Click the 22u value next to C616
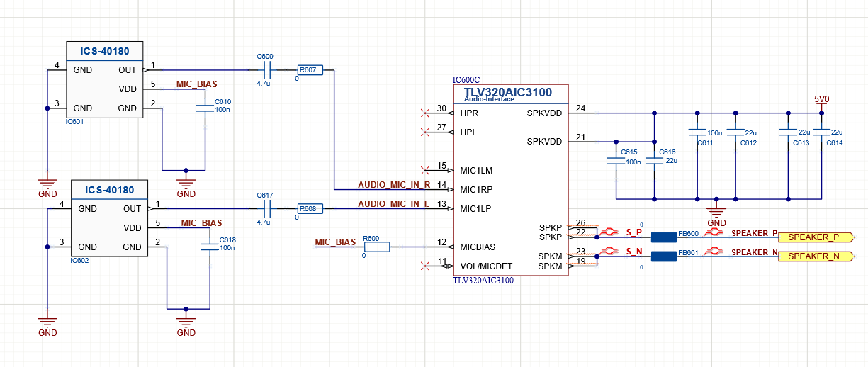This screenshot has height=367, width=868. click(x=672, y=161)
